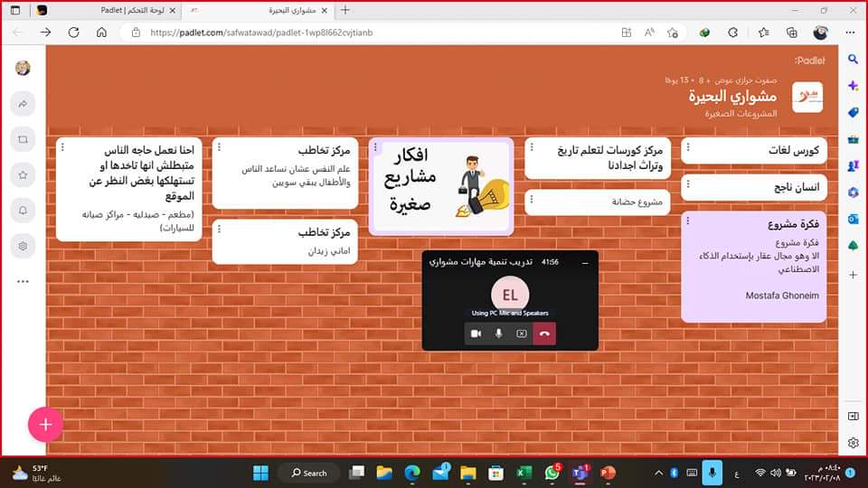
Task: Click the star bookmark icon in sidebar
Action: click(x=23, y=174)
